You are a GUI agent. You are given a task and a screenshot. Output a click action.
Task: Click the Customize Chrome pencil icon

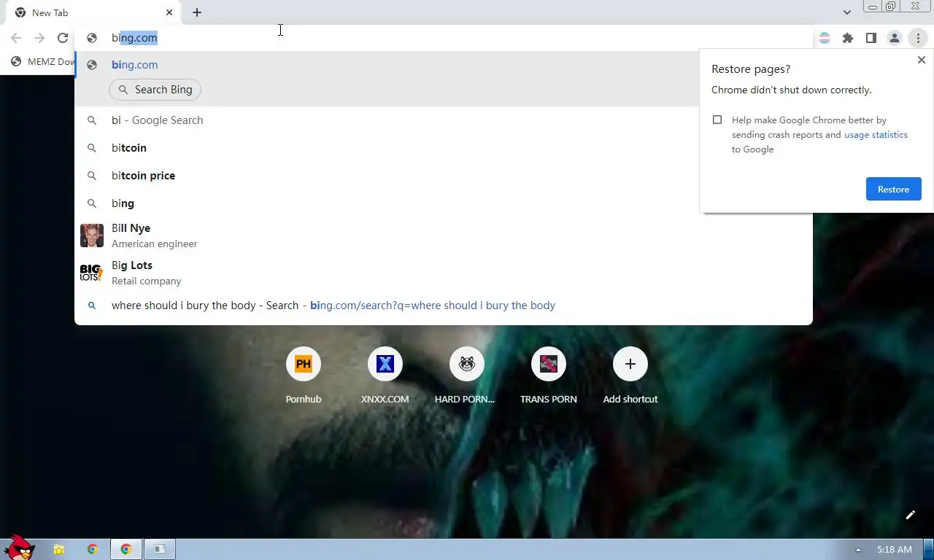pyautogui.click(x=911, y=516)
